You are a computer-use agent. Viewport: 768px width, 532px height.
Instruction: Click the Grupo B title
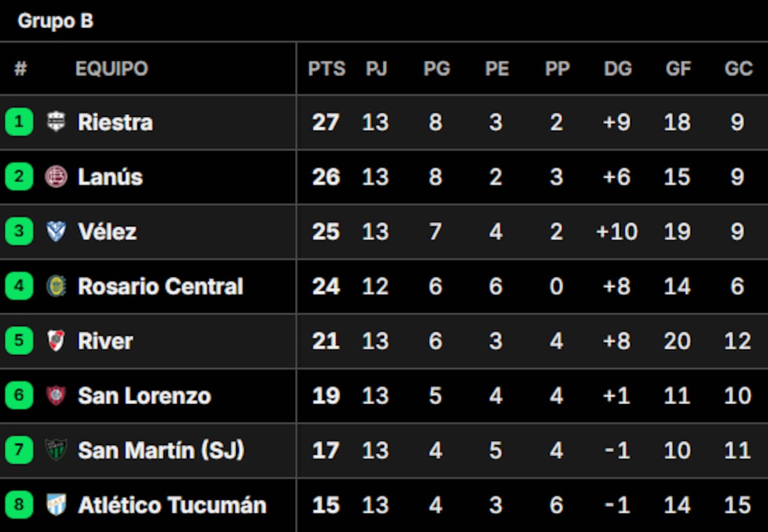(x=55, y=21)
